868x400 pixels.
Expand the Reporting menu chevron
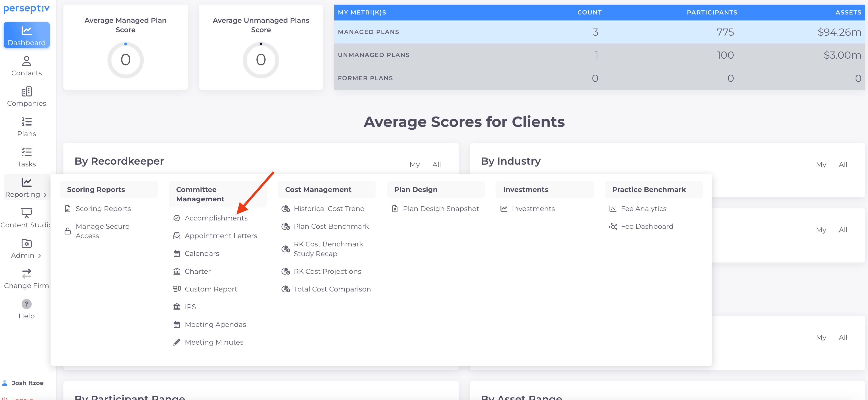pos(45,195)
